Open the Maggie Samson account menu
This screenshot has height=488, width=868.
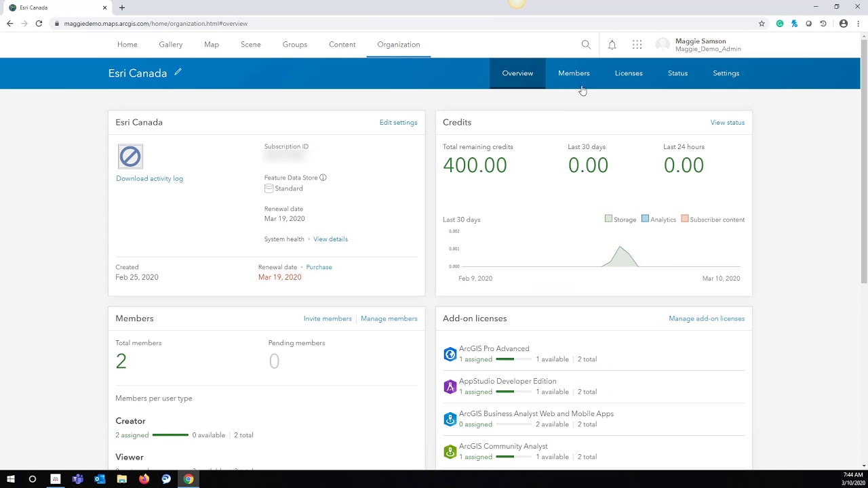pos(698,45)
